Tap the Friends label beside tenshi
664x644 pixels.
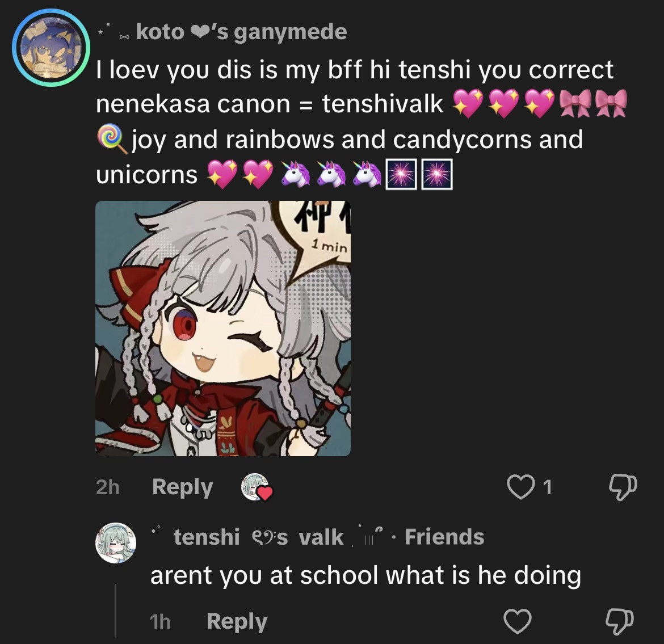coord(444,537)
